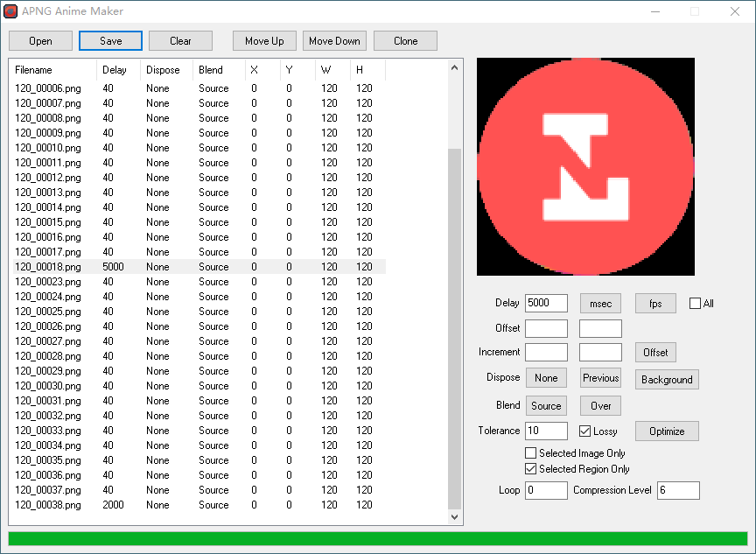Click the Delay column header
Viewport: 756px width, 554px height.
119,70
